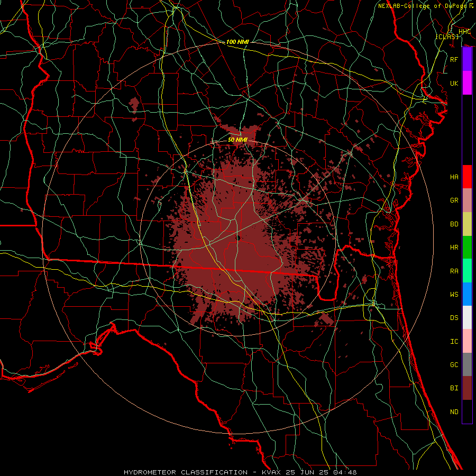Click the "BI" legend label
The image size is (476, 476).
point(454,388)
